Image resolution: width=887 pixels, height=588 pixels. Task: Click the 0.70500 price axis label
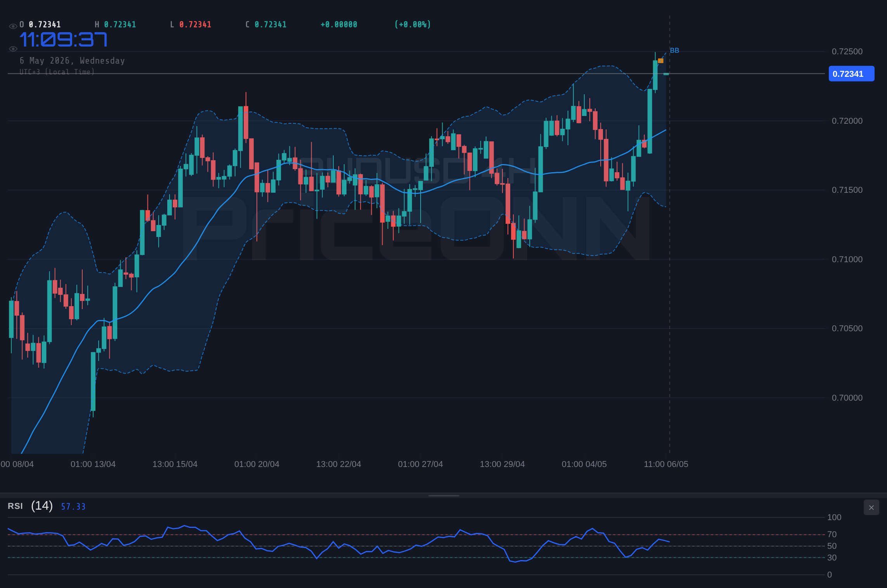coord(847,329)
